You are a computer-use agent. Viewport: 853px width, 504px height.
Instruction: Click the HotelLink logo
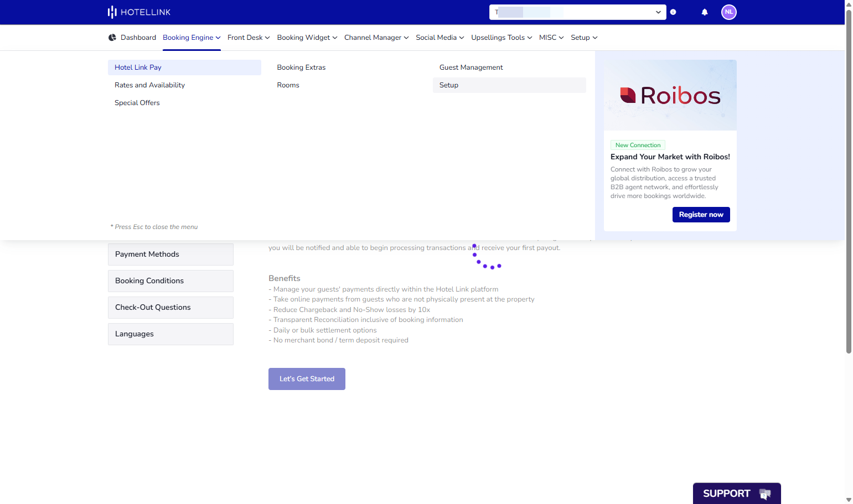point(139,12)
